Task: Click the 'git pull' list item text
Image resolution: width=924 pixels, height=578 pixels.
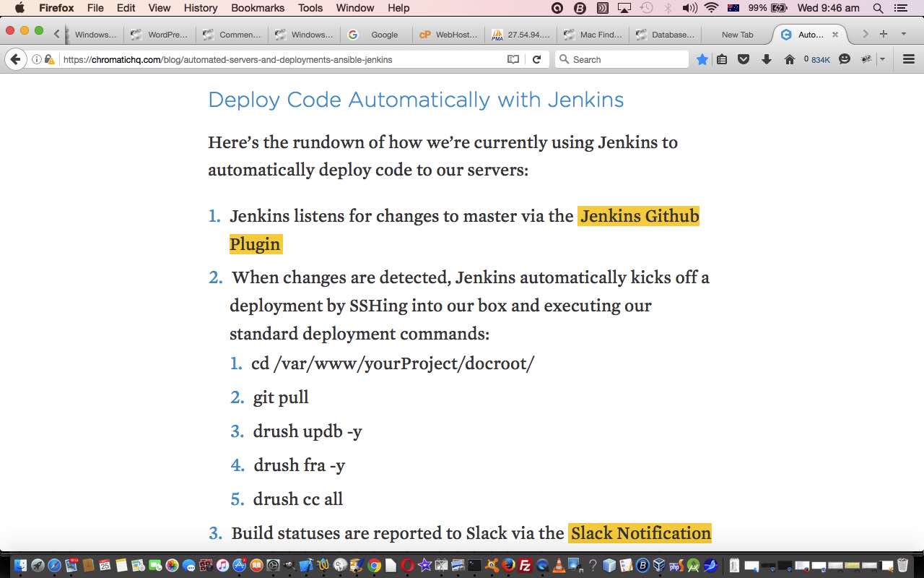Action: tap(281, 397)
